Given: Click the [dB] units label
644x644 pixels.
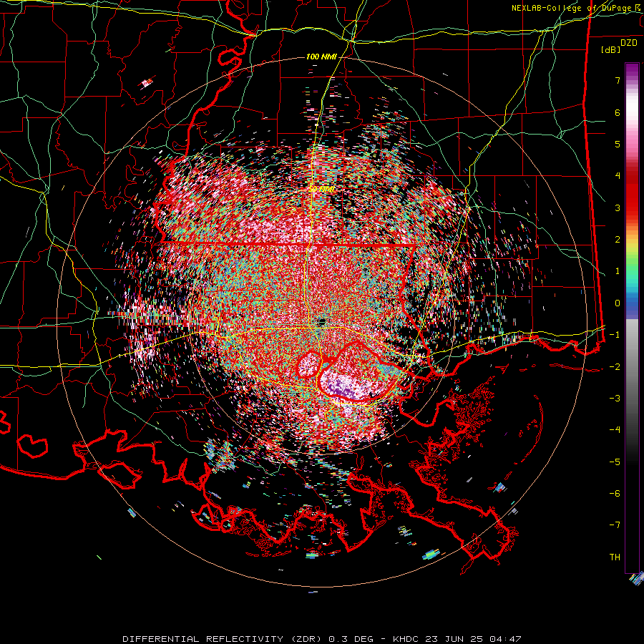Looking at the screenshot, I should point(610,49).
